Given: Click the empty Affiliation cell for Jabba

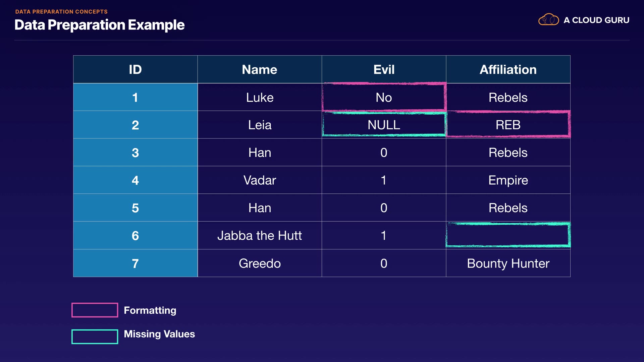Looking at the screenshot, I should tap(508, 235).
